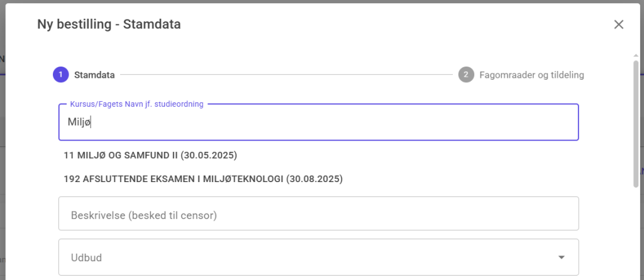Close the Ny bestilling dialog
The height and width of the screenshot is (280, 644).
pos(619,24)
